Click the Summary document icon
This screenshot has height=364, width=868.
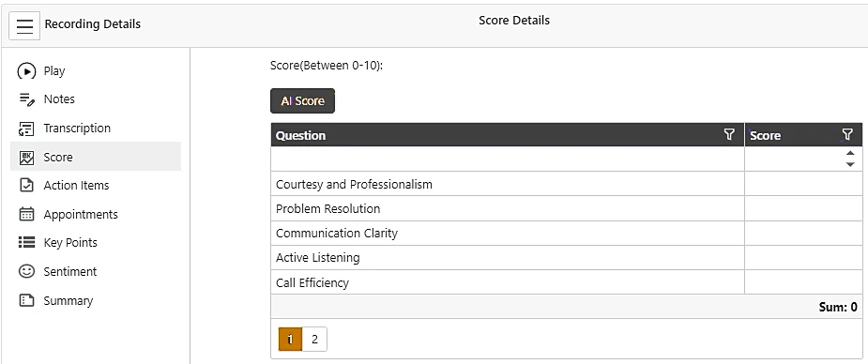pos(26,300)
